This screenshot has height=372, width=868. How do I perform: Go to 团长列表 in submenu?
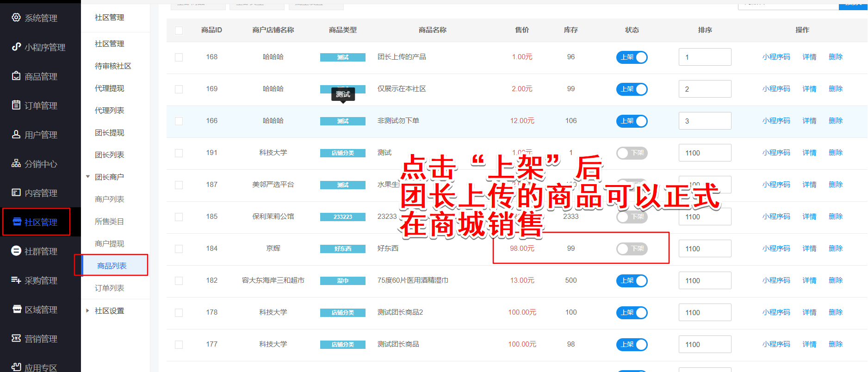coord(110,155)
